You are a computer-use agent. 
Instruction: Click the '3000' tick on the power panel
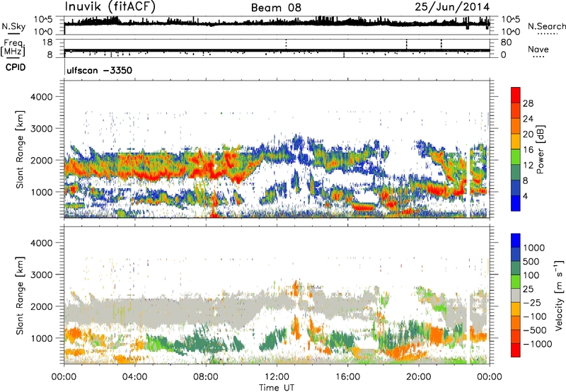pyautogui.click(x=42, y=129)
